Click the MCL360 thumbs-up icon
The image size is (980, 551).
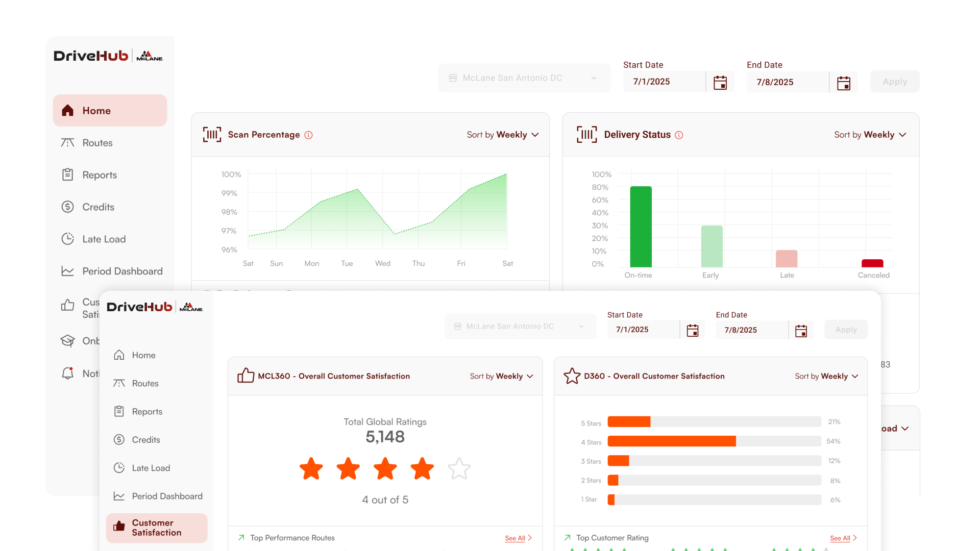tap(246, 375)
